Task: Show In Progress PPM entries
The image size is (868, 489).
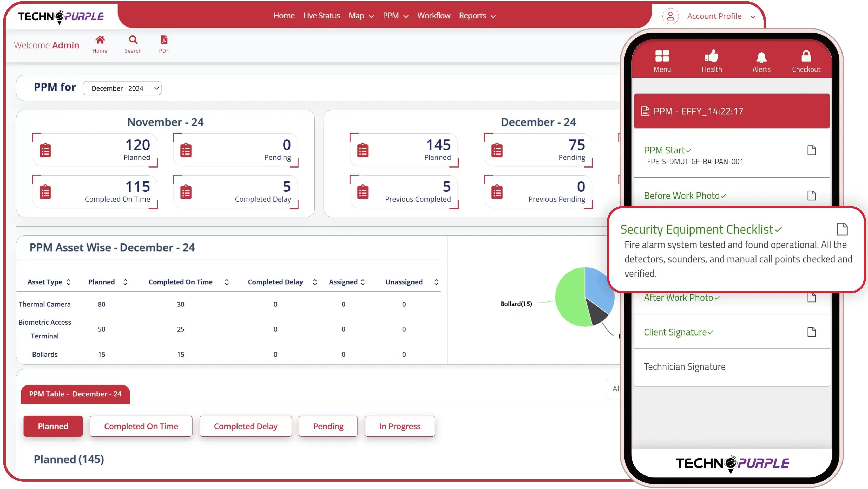Action: point(400,426)
